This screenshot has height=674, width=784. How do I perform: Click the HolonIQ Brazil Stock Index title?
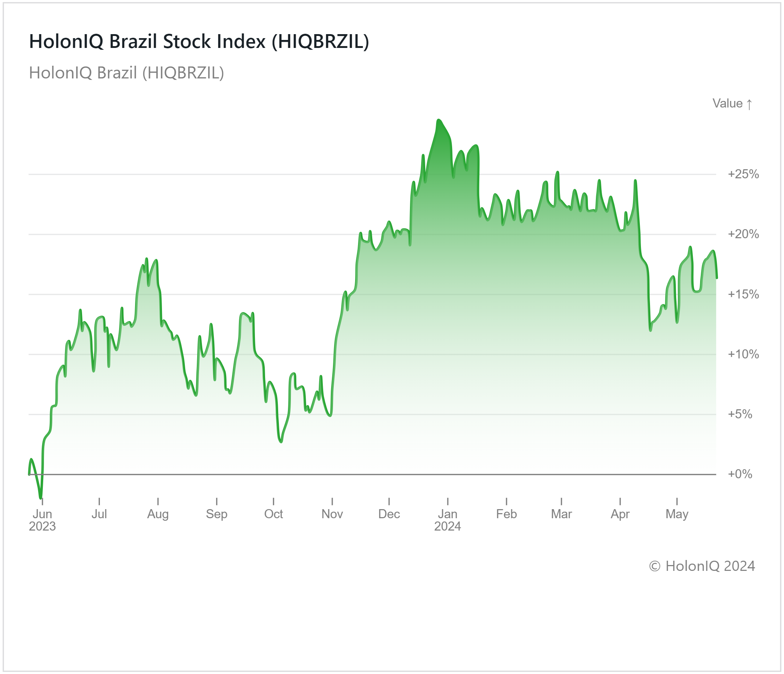pos(199,41)
